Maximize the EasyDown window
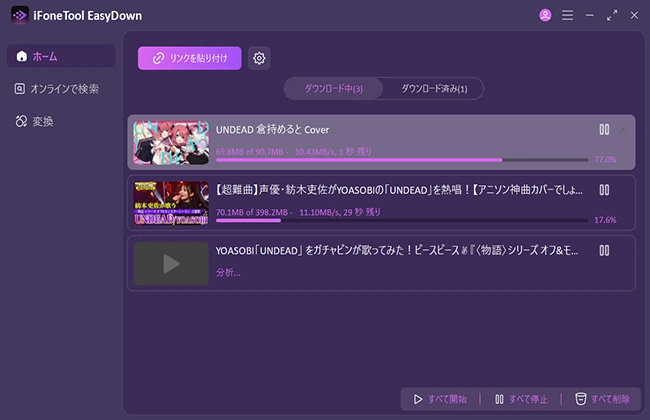 point(612,15)
